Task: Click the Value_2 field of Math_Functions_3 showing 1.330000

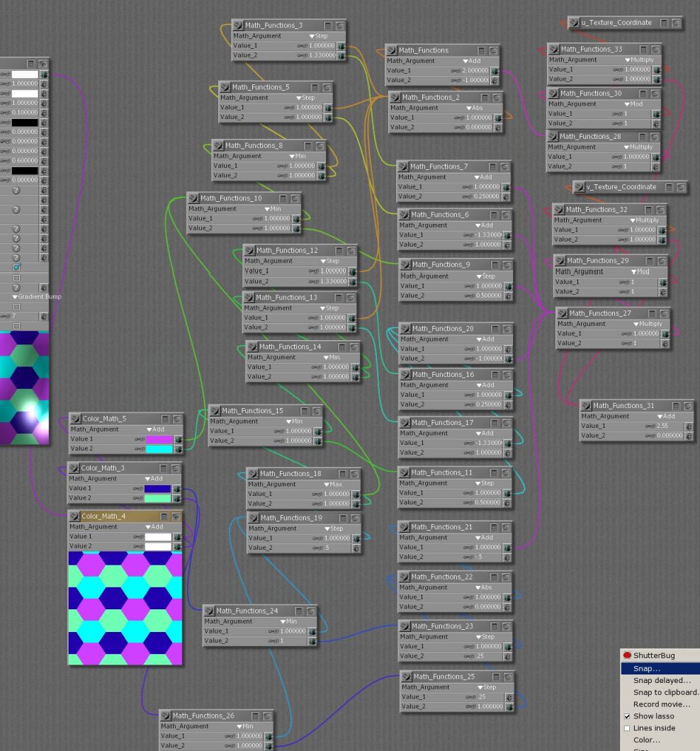Action: 321,55
